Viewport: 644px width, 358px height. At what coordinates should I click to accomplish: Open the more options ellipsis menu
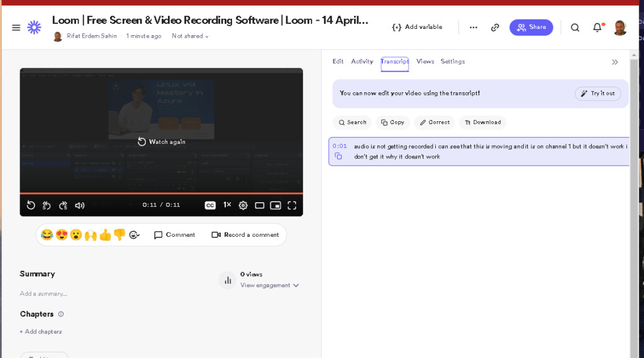(473, 28)
